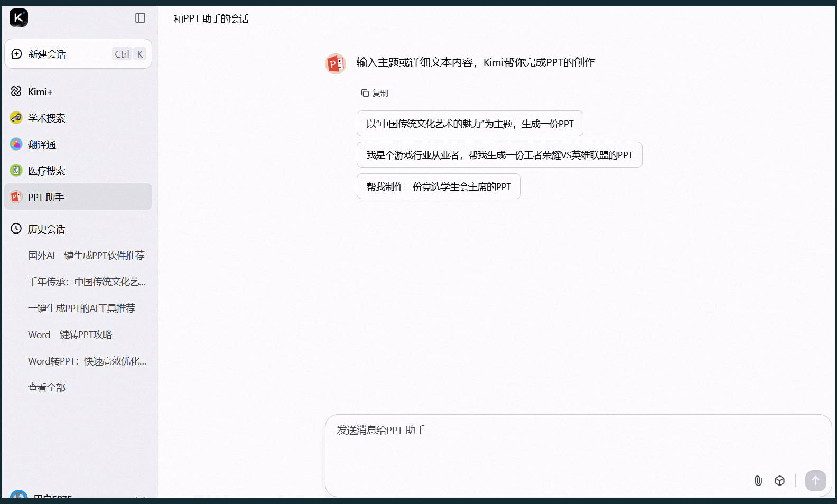This screenshot has height=504, width=837.
Task: Click the PPT assistant avatar in chat
Action: pos(336,64)
